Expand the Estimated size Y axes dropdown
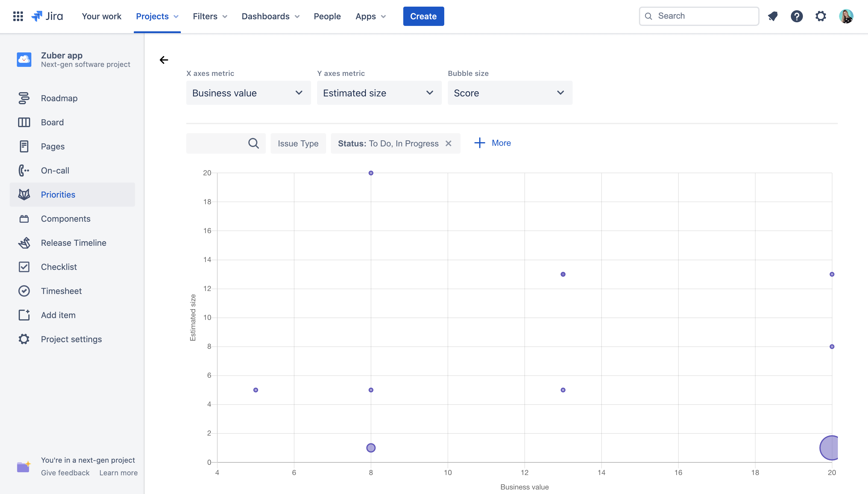 click(379, 93)
